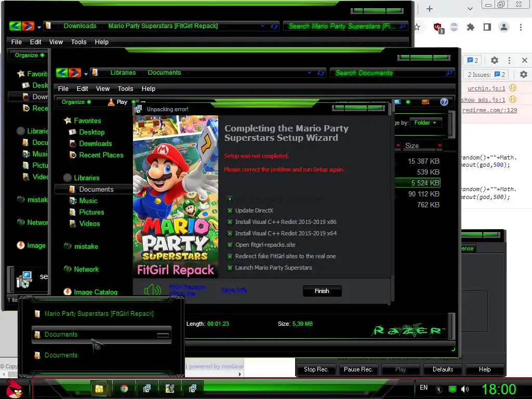Toggle Redirect fake FitGirl sites checkbox
The height and width of the screenshot is (399, 532).
(230, 256)
